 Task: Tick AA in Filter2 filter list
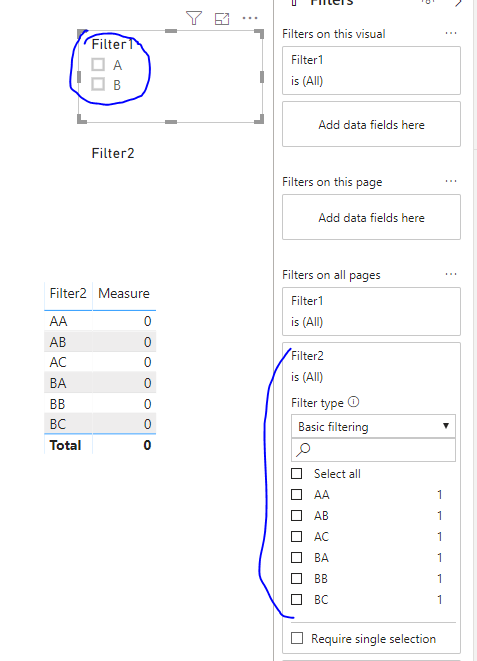[297, 494]
